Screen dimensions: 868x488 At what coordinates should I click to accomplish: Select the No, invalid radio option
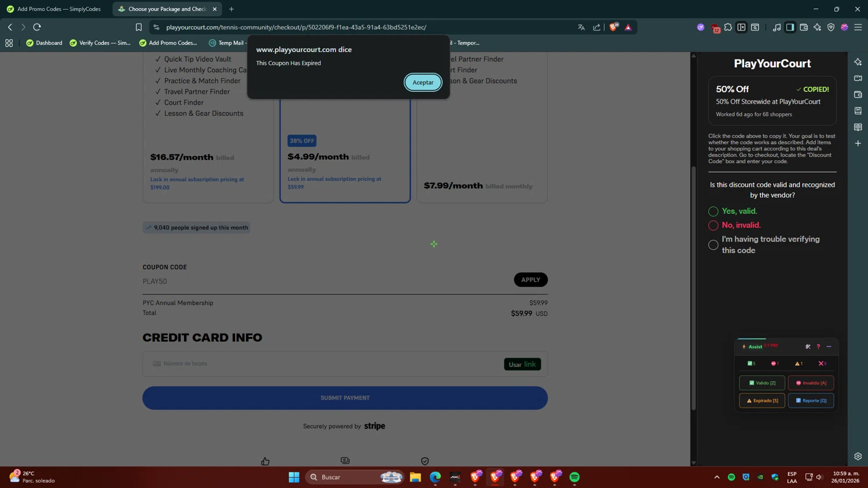(x=713, y=225)
